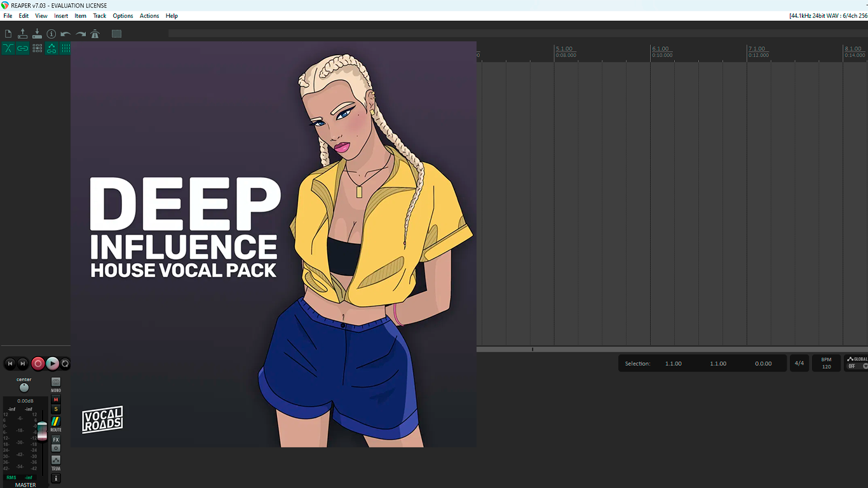Screen dimensions: 868x488
Task: Click the master volume fader
Action: point(42,431)
